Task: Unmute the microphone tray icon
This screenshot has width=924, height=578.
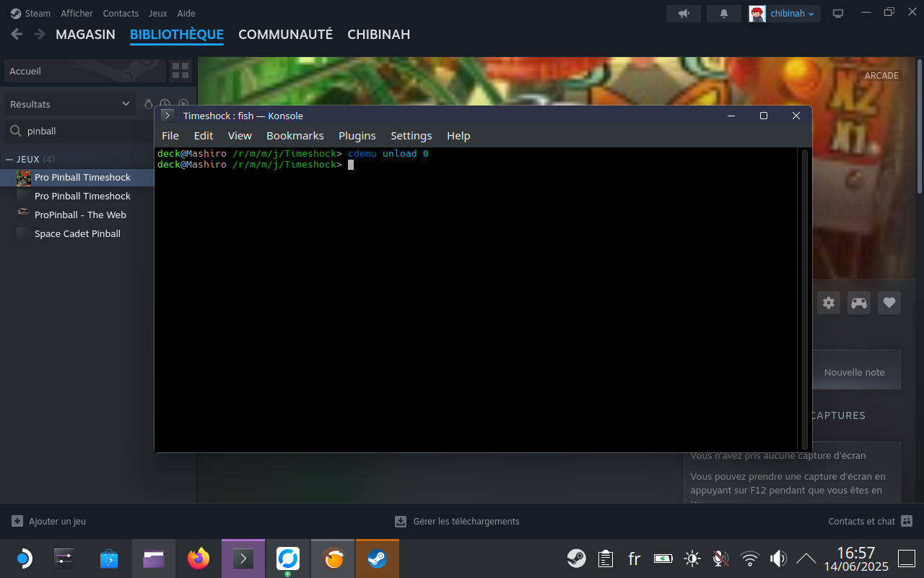Action: 720,558
